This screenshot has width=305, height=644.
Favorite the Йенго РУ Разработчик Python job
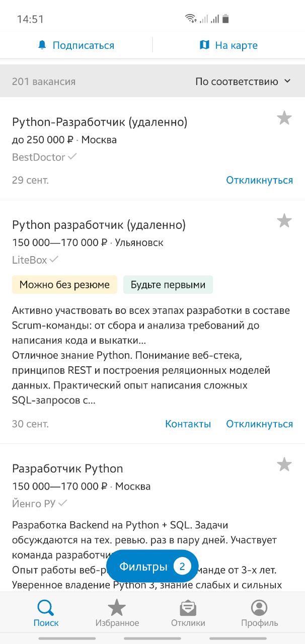(284, 464)
